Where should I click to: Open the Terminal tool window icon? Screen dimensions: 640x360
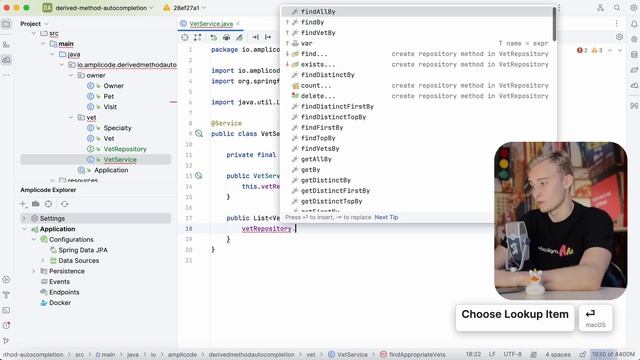click(7, 310)
